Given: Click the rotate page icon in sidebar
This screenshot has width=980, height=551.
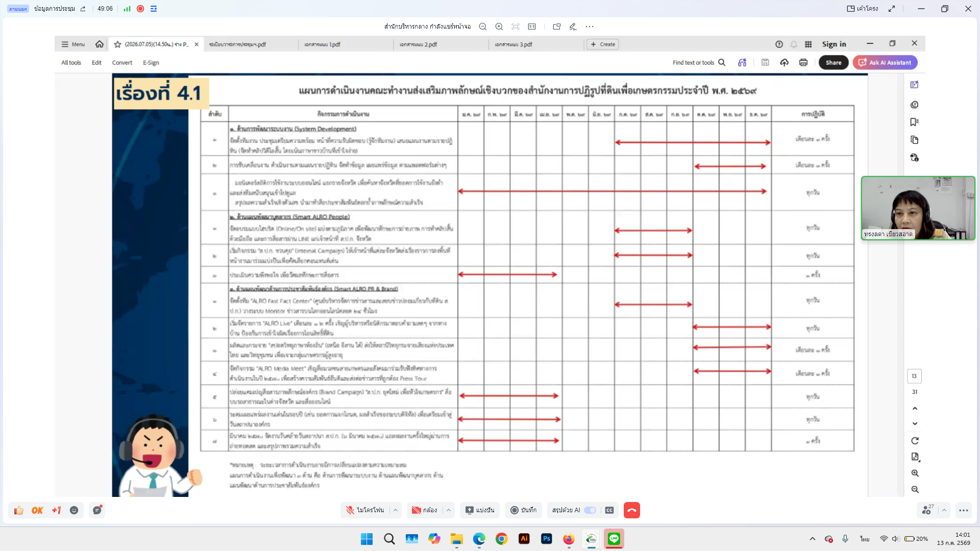Looking at the screenshot, I should 915,441.
